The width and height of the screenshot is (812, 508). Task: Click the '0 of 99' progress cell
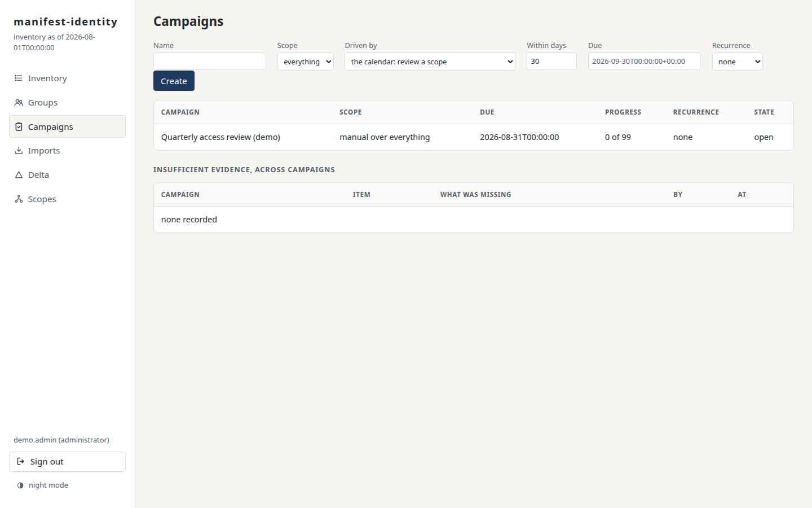point(618,137)
